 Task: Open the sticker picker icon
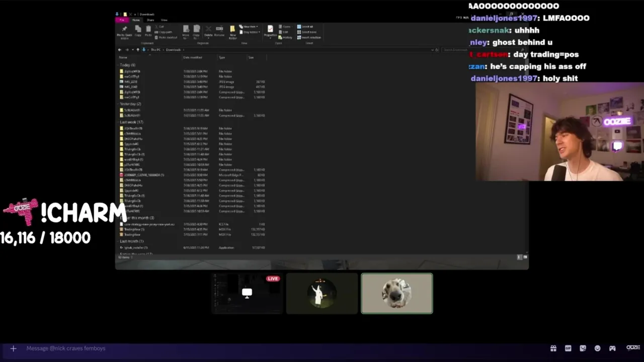pos(583,348)
